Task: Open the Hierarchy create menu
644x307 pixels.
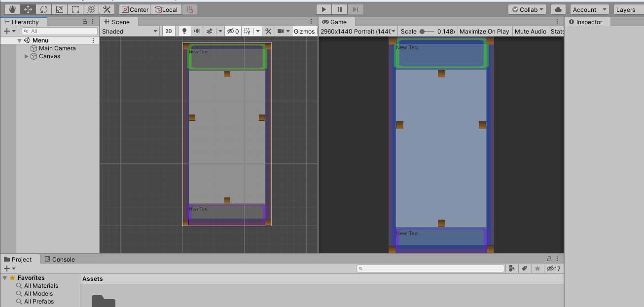Action: pos(9,31)
